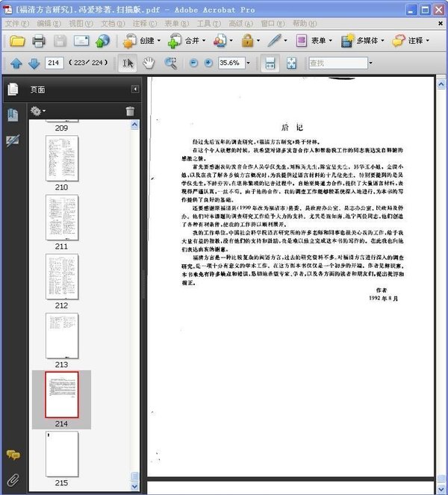This screenshot has width=448, height=495.
Task: Open the 创建 dropdown menu
Action: (141, 41)
